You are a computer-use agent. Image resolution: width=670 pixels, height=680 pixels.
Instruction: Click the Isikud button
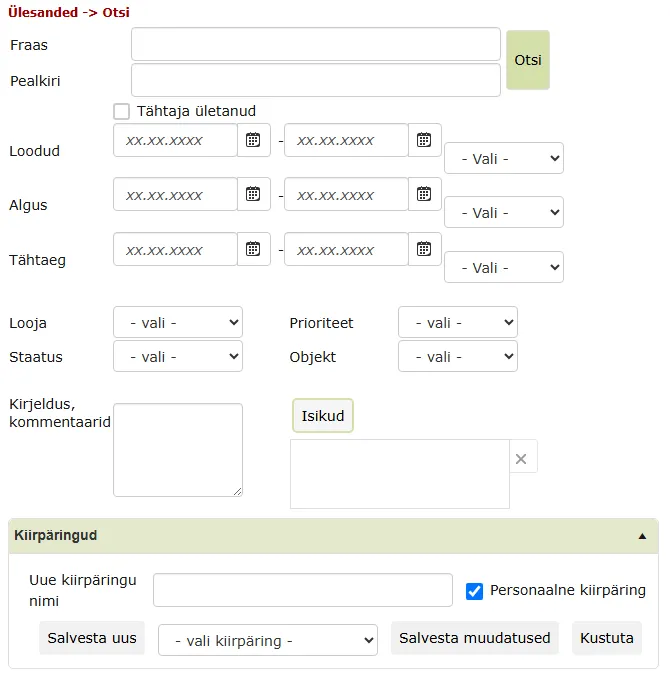pos(323,415)
